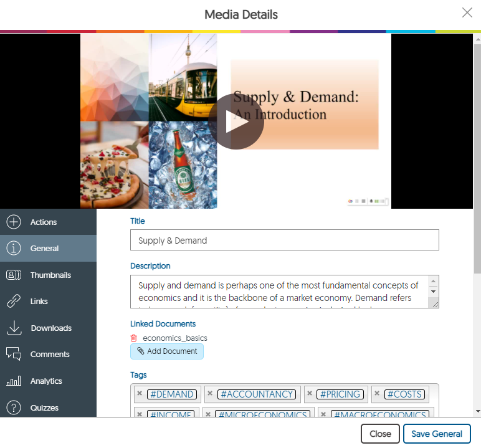
Task: Remove the #INCOME tag
Action: pyautogui.click(x=140, y=414)
